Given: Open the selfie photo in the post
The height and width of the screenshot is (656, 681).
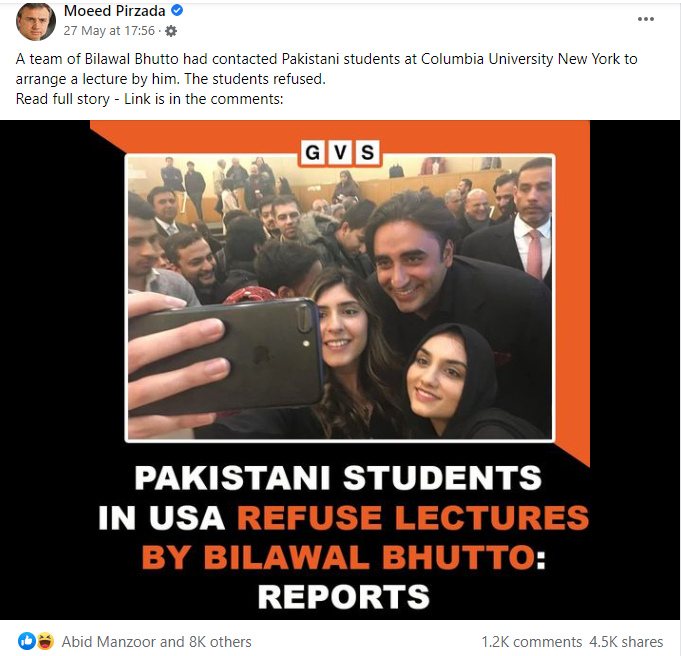Looking at the screenshot, I should (x=340, y=298).
